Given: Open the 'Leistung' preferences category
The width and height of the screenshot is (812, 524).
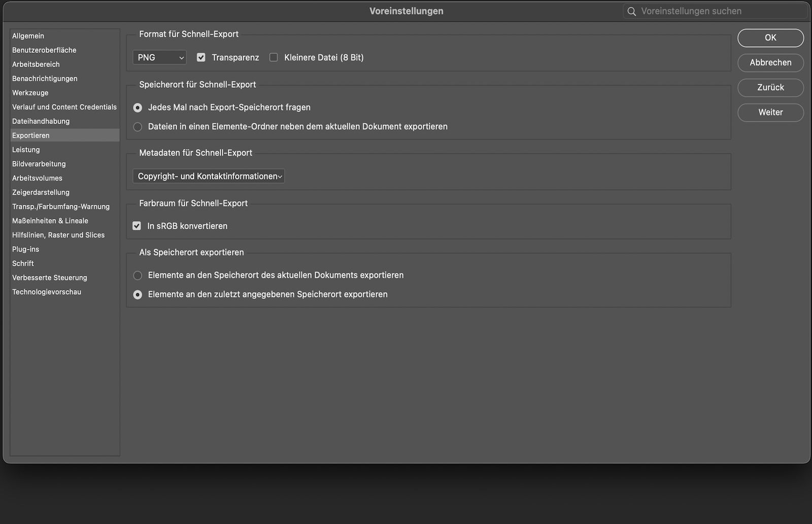Looking at the screenshot, I should coord(26,150).
